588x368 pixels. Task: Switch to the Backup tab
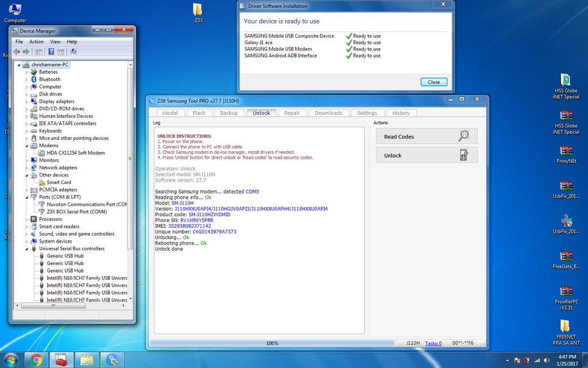coord(229,113)
